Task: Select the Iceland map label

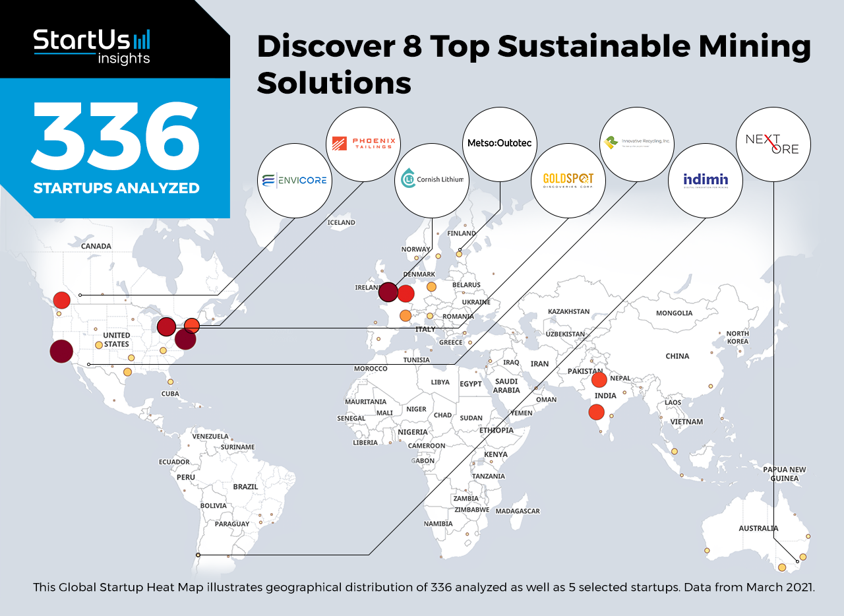Action: [341, 223]
